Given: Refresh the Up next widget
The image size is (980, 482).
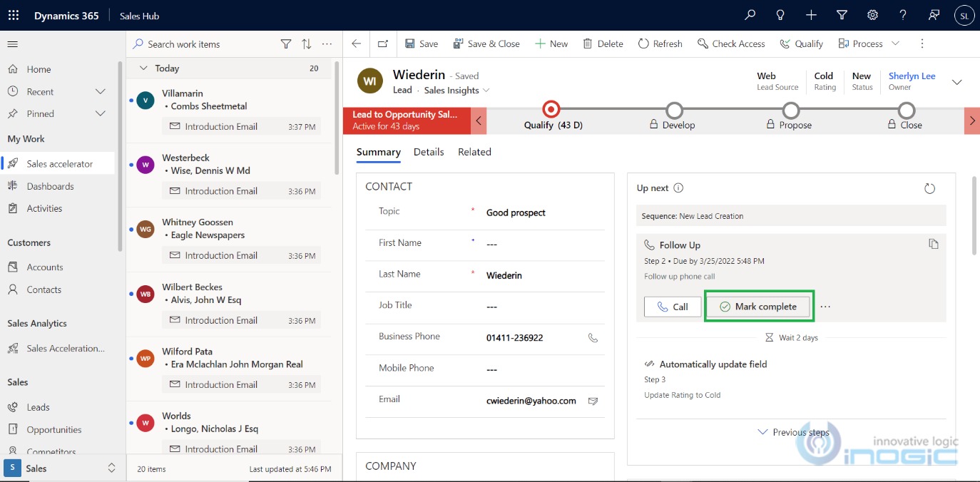Looking at the screenshot, I should (929, 189).
